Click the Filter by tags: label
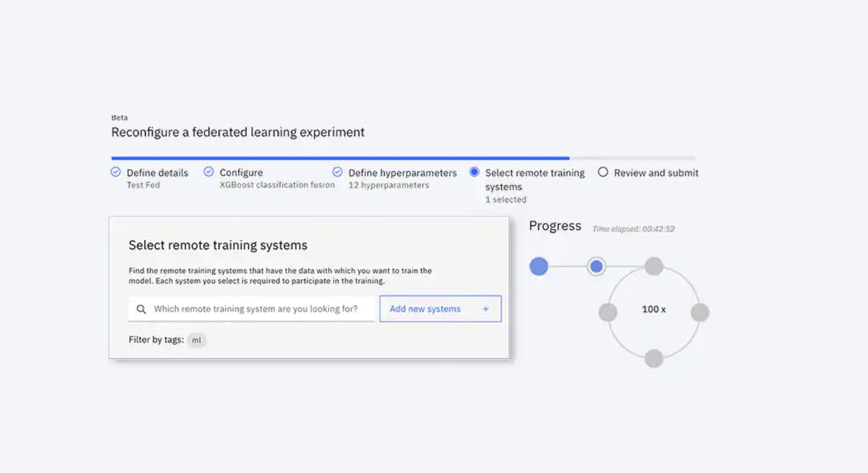This screenshot has width=868, height=473. click(156, 340)
